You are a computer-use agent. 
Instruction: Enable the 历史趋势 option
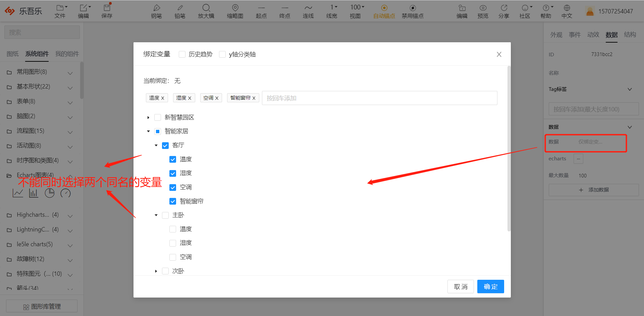pos(182,54)
